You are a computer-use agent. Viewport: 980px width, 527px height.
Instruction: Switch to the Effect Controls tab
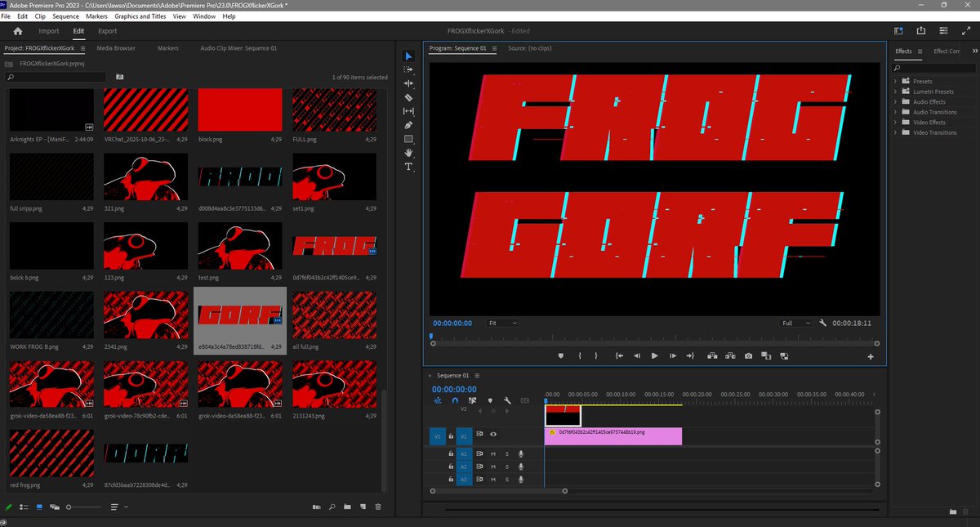pos(945,51)
